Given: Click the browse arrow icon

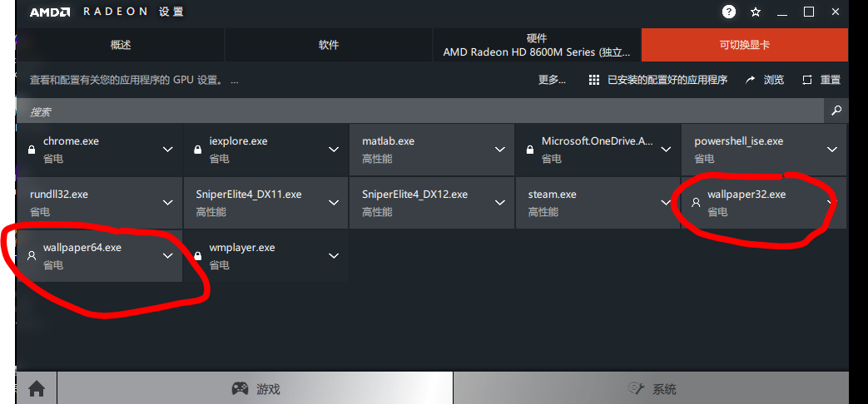Looking at the screenshot, I should (x=751, y=80).
